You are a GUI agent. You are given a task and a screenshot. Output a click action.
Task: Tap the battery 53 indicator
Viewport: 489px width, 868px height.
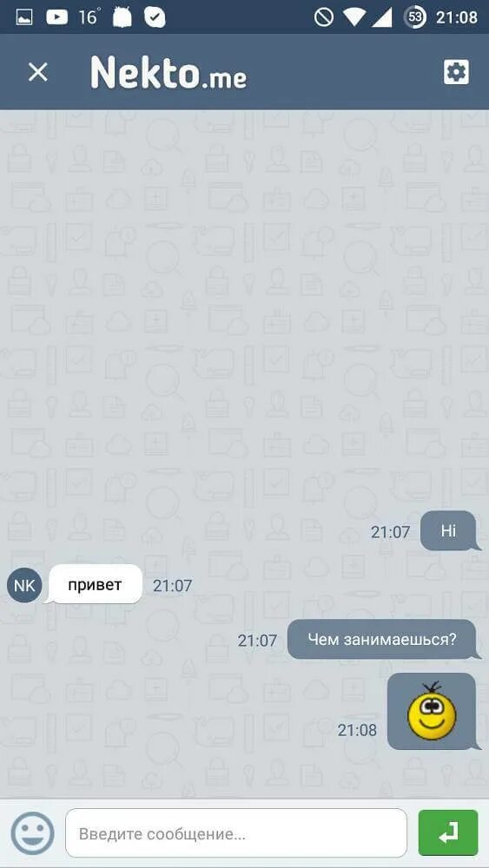[x=415, y=17]
